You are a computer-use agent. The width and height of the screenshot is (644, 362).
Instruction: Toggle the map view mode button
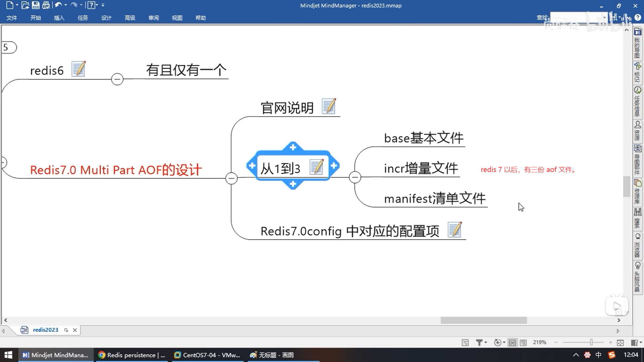(512, 342)
